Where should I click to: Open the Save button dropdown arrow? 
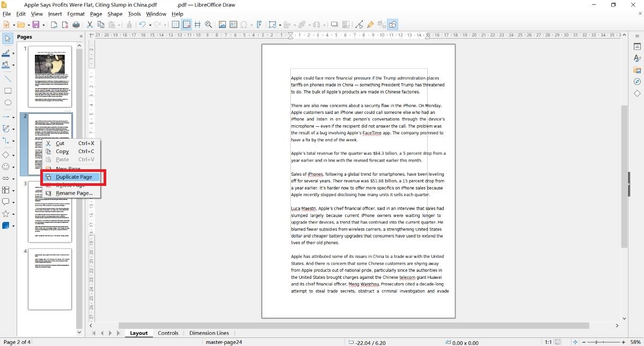click(x=43, y=24)
